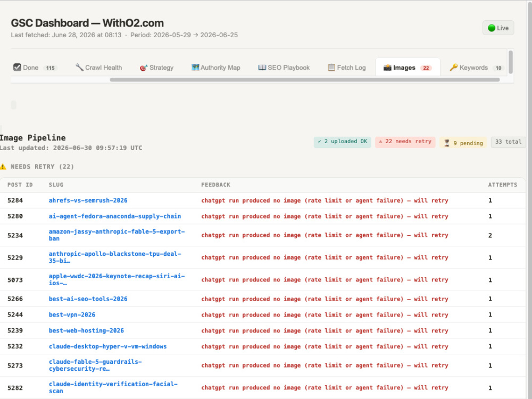Click the Strategy target icon
Viewport: 532px width, 399px height.
pyautogui.click(x=144, y=68)
